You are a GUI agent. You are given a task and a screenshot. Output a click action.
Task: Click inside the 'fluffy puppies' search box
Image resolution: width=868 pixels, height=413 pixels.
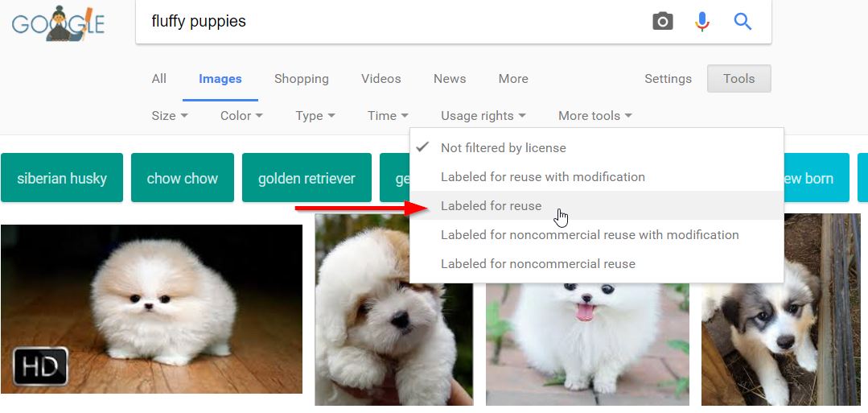388,22
